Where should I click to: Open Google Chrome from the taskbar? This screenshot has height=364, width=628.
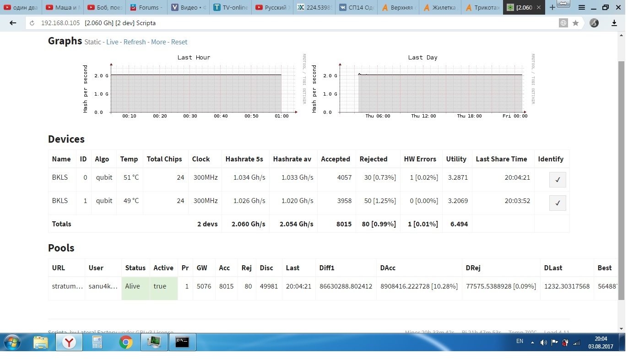pyautogui.click(x=126, y=342)
